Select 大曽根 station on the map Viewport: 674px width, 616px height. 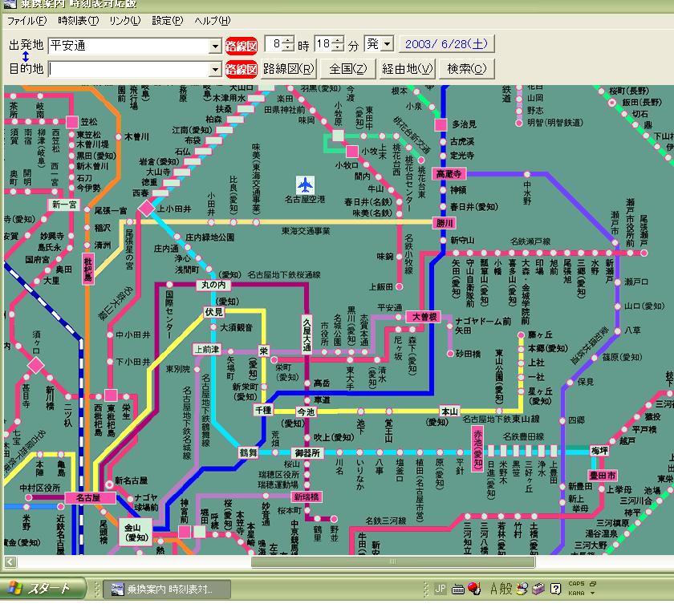click(x=424, y=317)
